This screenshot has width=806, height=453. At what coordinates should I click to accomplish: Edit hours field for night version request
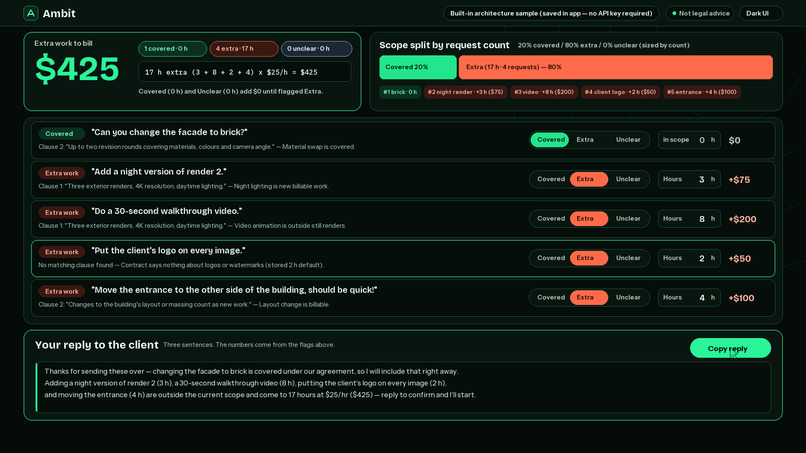pos(689,179)
